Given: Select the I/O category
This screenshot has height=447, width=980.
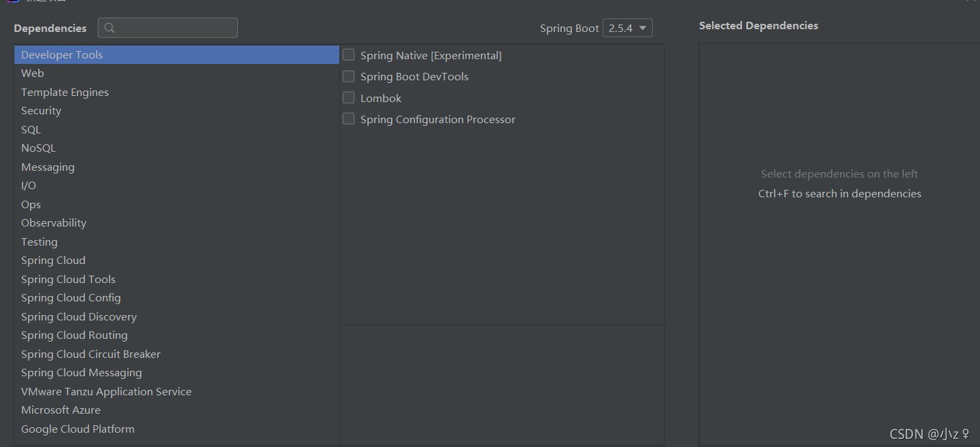Looking at the screenshot, I should (x=177, y=186).
